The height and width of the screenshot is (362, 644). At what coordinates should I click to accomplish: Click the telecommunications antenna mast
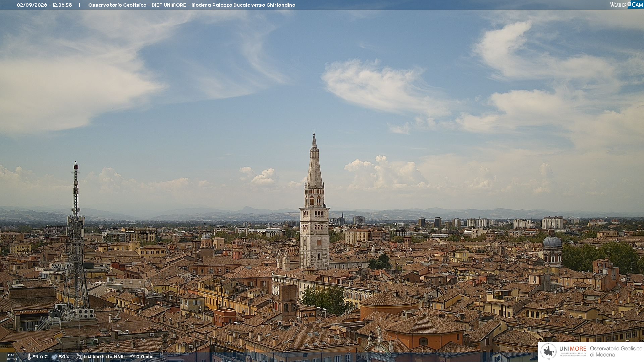tap(75, 241)
